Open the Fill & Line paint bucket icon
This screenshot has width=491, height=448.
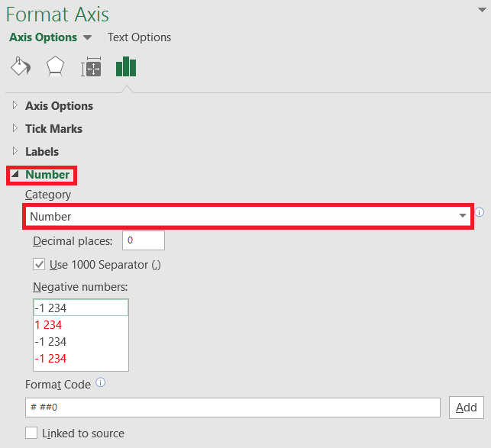click(x=21, y=66)
